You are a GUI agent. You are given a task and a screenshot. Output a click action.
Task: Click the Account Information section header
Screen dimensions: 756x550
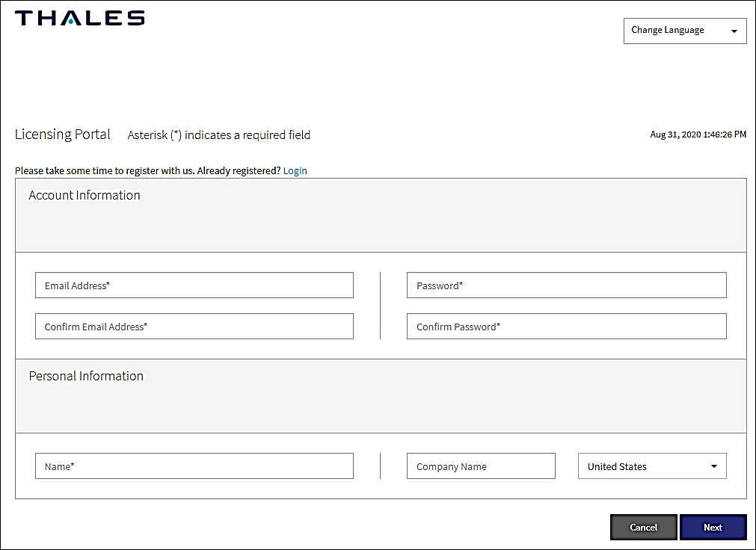point(84,195)
